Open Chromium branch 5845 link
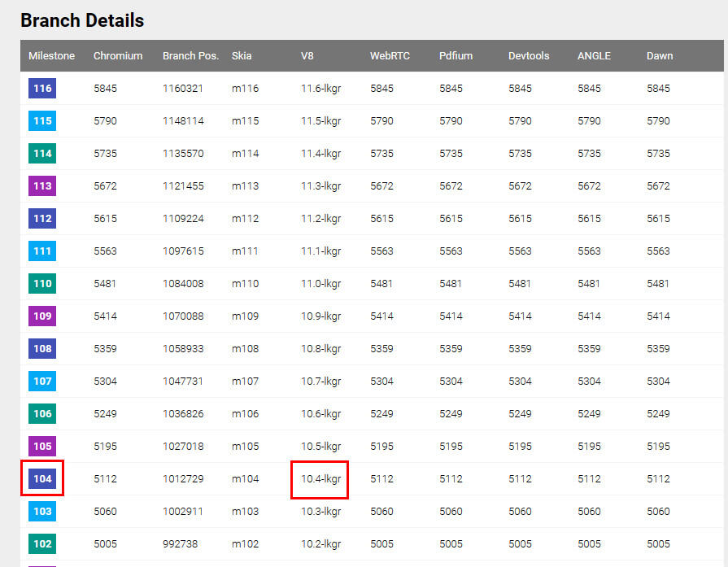The image size is (728, 567). tap(106, 88)
